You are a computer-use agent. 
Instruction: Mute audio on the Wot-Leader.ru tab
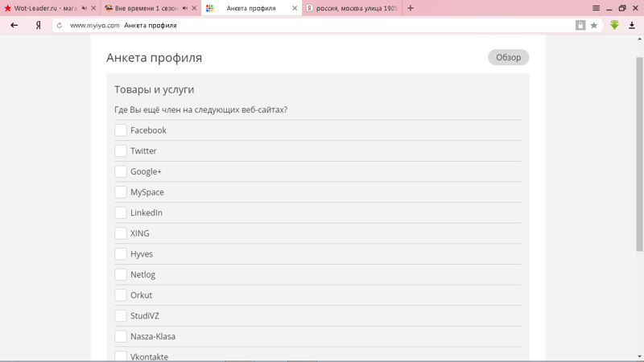[85, 8]
